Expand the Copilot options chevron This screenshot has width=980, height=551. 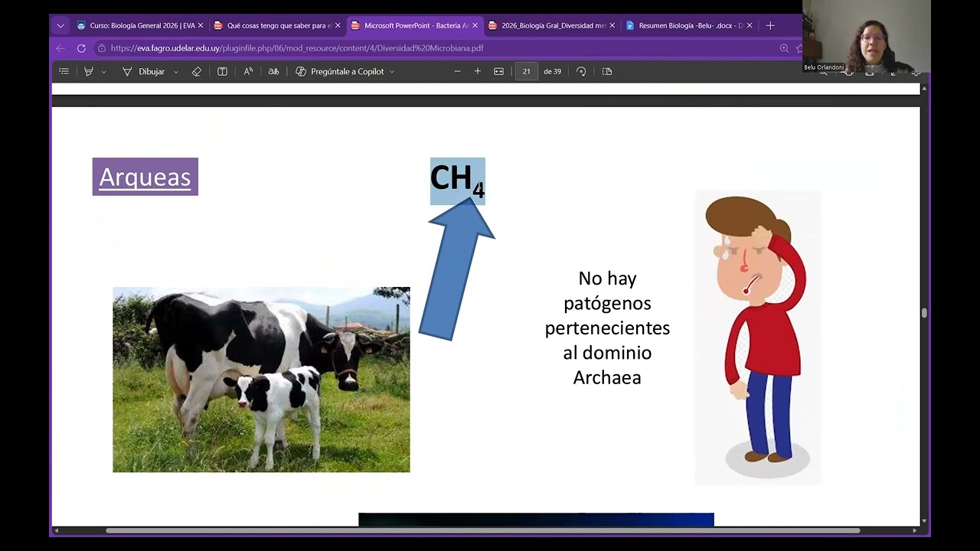(x=392, y=71)
